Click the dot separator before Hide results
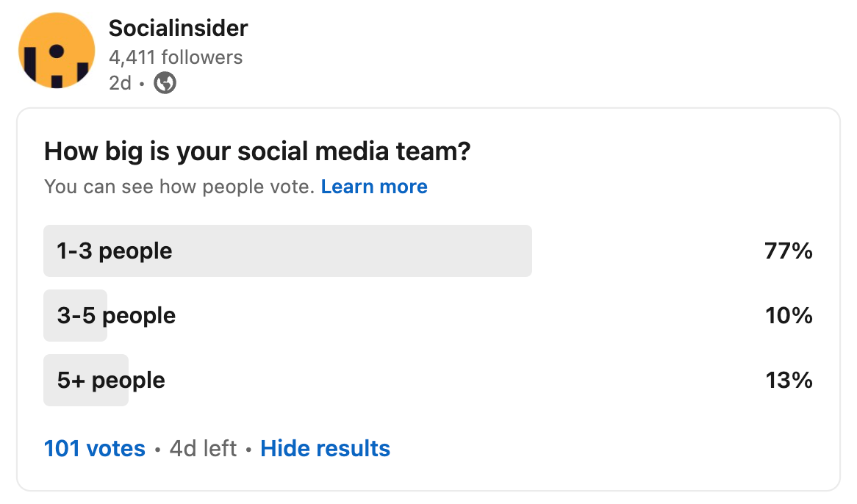 [248, 450]
